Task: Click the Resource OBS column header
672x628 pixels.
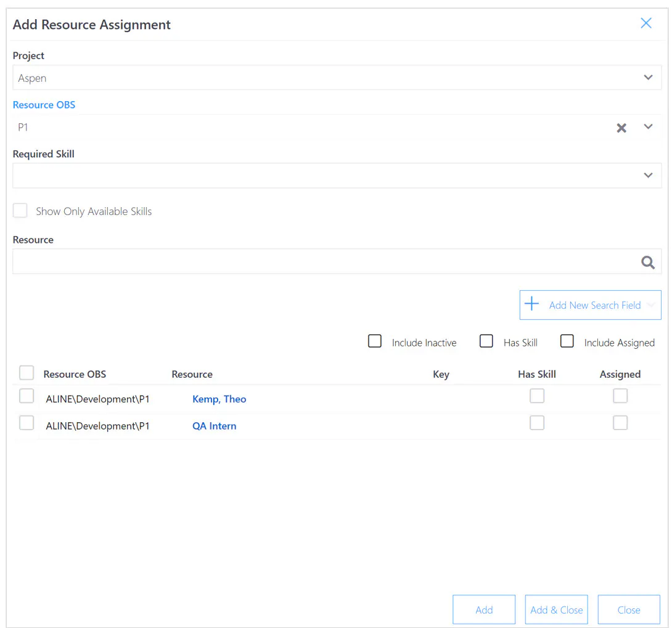Action: (x=75, y=374)
